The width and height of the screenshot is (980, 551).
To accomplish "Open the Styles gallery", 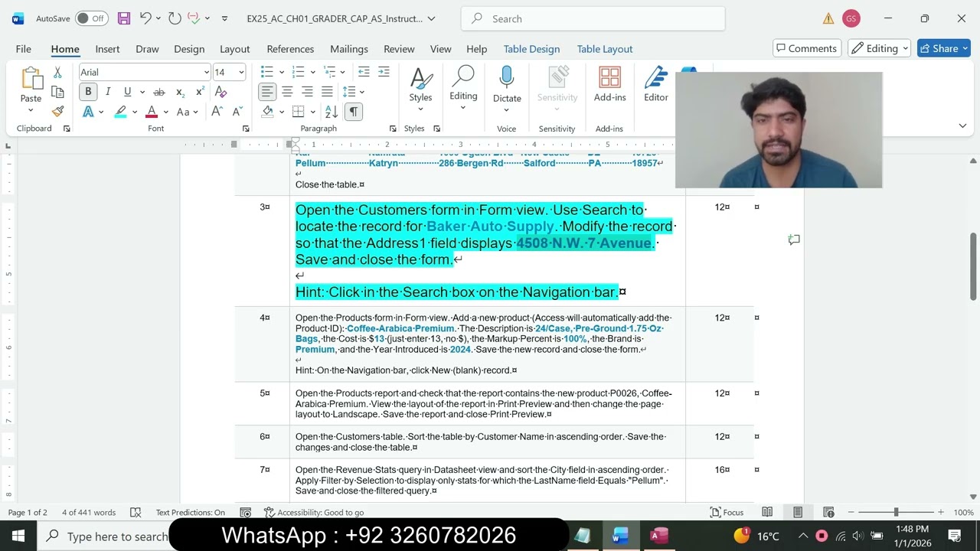I will click(420, 86).
